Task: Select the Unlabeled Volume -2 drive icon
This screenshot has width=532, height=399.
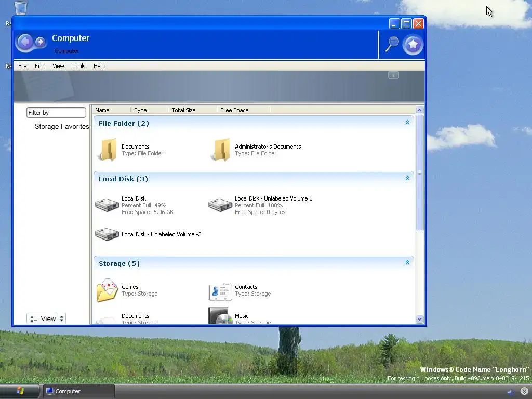Action: point(107,234)
